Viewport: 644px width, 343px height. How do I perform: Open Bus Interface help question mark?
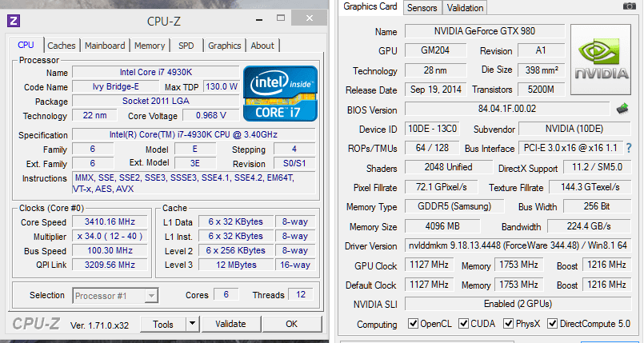pos(629,148)
